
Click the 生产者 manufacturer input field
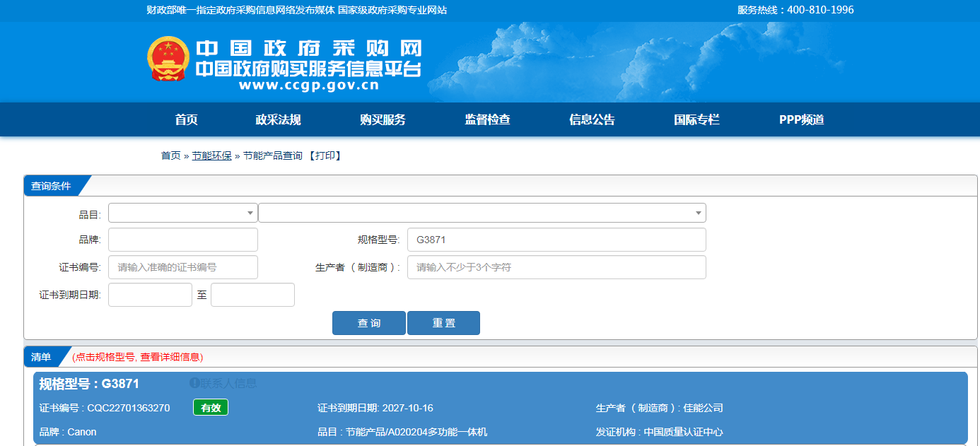coord(556,267)
